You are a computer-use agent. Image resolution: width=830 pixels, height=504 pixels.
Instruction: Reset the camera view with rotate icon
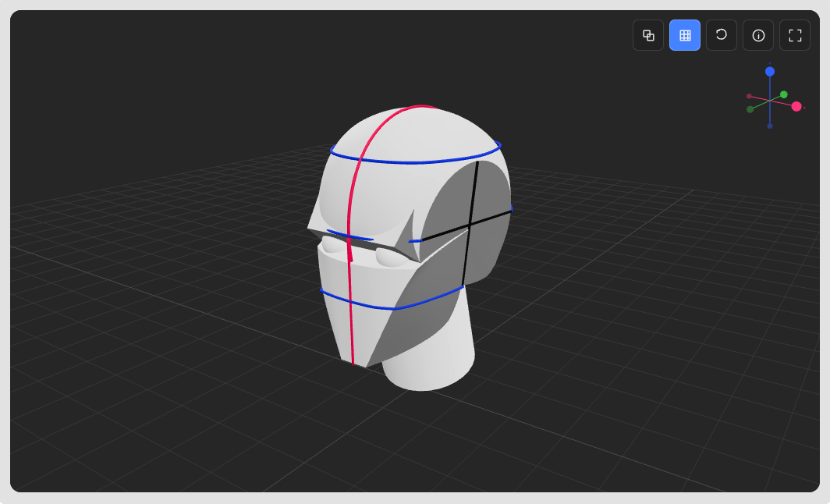pos(722,35)
